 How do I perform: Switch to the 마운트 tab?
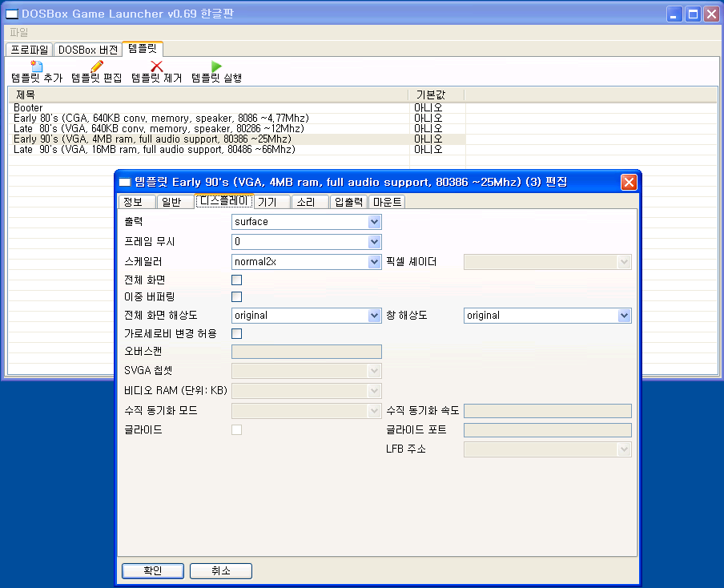[x=387, y=202]
